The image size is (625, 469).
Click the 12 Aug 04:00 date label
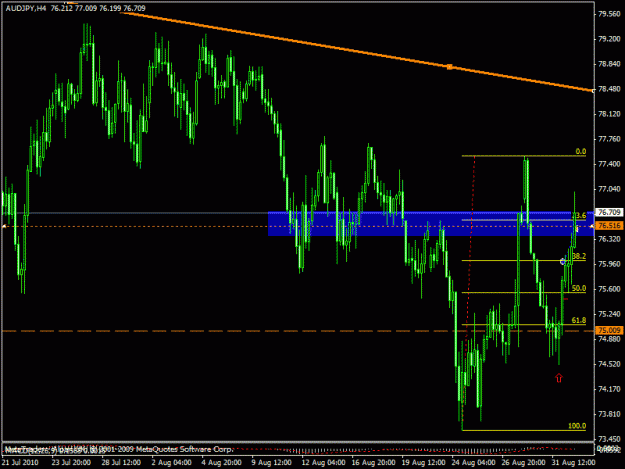coord(323,463)
